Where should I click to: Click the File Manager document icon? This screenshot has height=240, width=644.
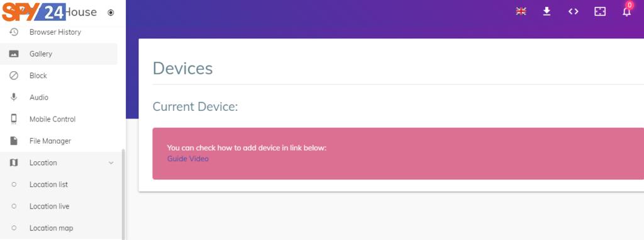[14, 141]
